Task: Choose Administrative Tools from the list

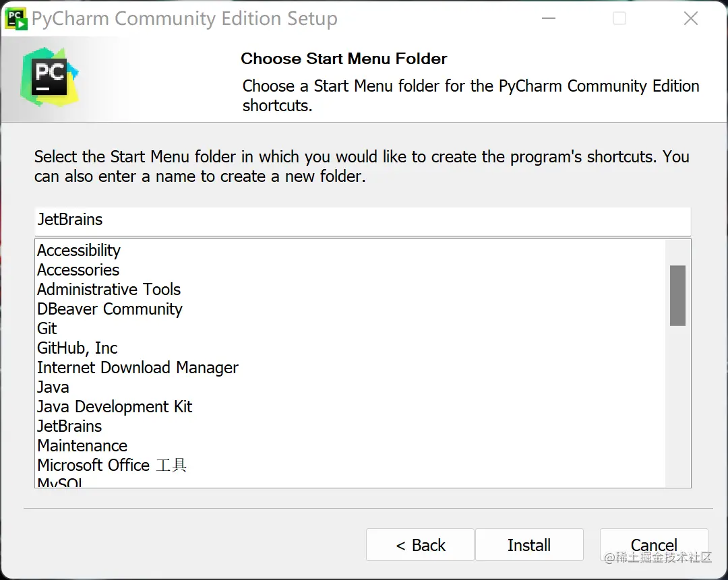Action: pyautogui.click(x=109, y=290)
